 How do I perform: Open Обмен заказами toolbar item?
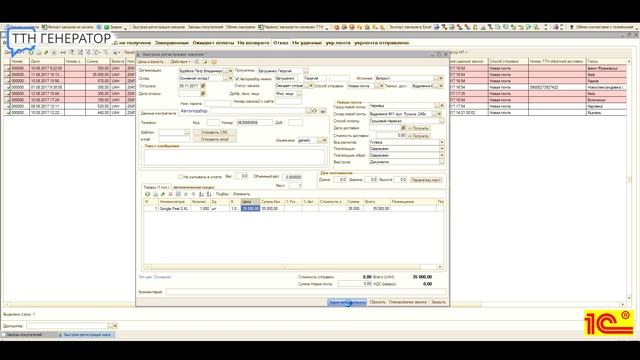[240, 27]
